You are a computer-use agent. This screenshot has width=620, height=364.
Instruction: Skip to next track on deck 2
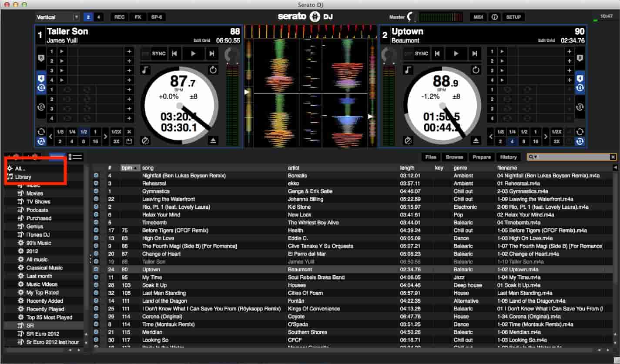(x=475, y=53)
